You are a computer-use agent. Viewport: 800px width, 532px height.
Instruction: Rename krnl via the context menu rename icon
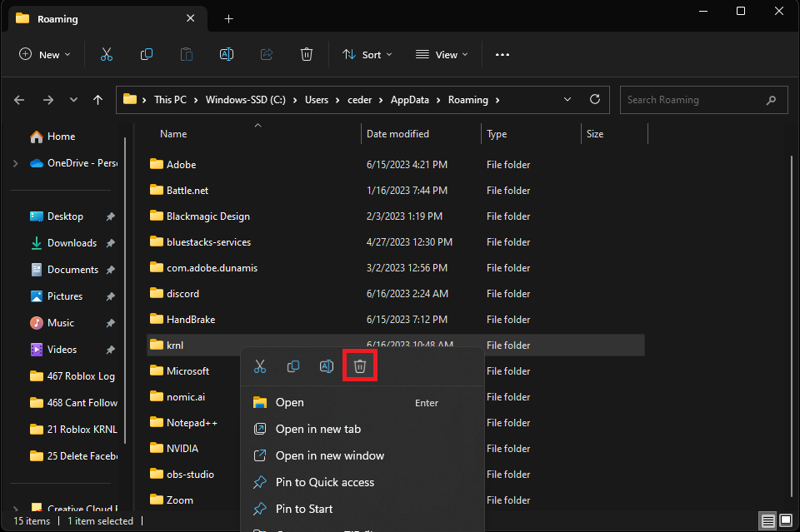[326, 366]
